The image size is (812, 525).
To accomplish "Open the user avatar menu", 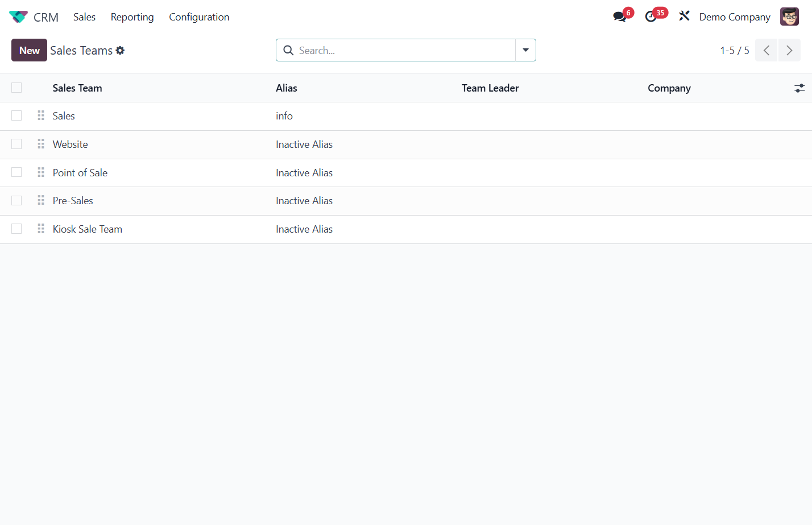I will [x=789, y=16].
